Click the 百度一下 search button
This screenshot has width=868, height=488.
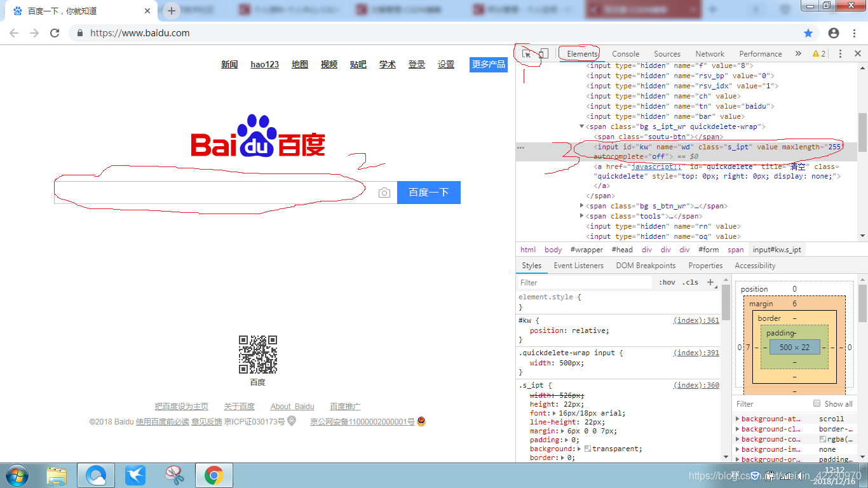pyautogui.click(x=429, y=193)
